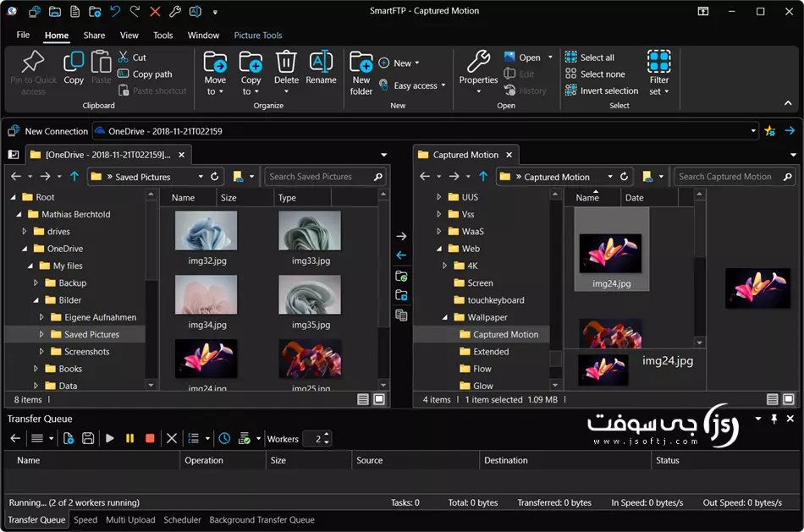
Task: Pin the Transfer Queue panel
Action: (x=774, y=419)
